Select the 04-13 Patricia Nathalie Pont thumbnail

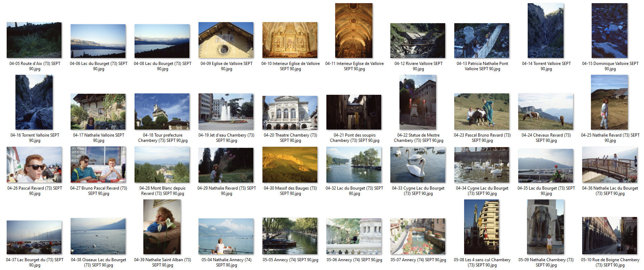pos(482,40)
